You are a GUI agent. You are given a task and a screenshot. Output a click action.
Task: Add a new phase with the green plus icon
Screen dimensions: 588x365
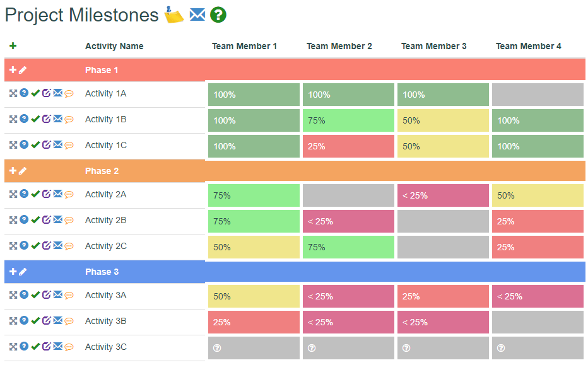point(12,46)
